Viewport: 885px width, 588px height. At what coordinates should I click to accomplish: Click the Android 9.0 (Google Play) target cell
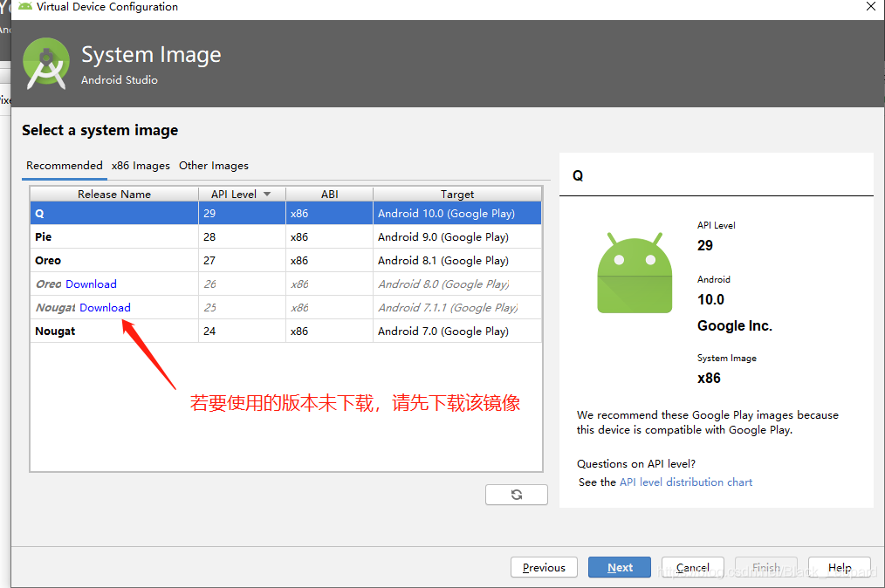(457, 237)
